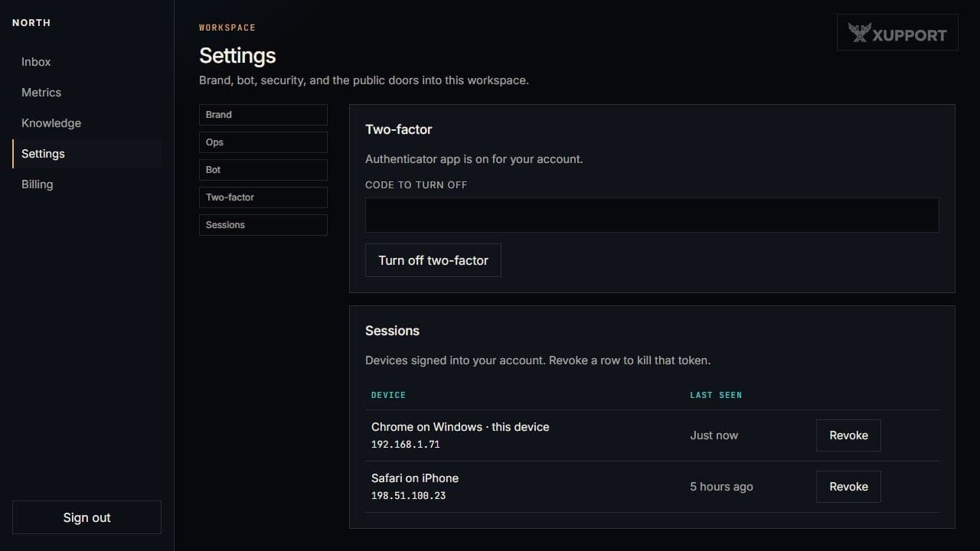This screenshot has width=980, height=551.
Task: Click the DEVICE column header
Action: tap(388, 395)
